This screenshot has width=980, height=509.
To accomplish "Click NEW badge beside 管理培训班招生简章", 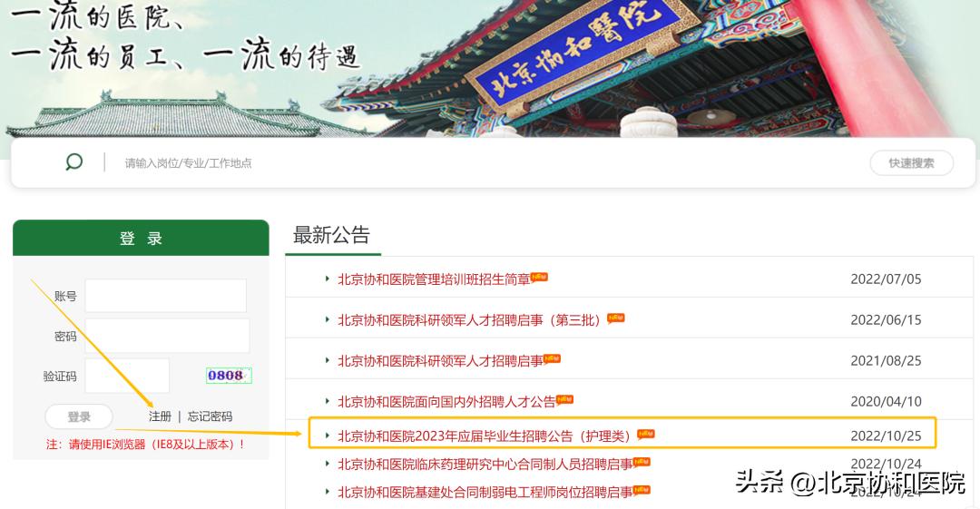I will click(x=539, y=277).
